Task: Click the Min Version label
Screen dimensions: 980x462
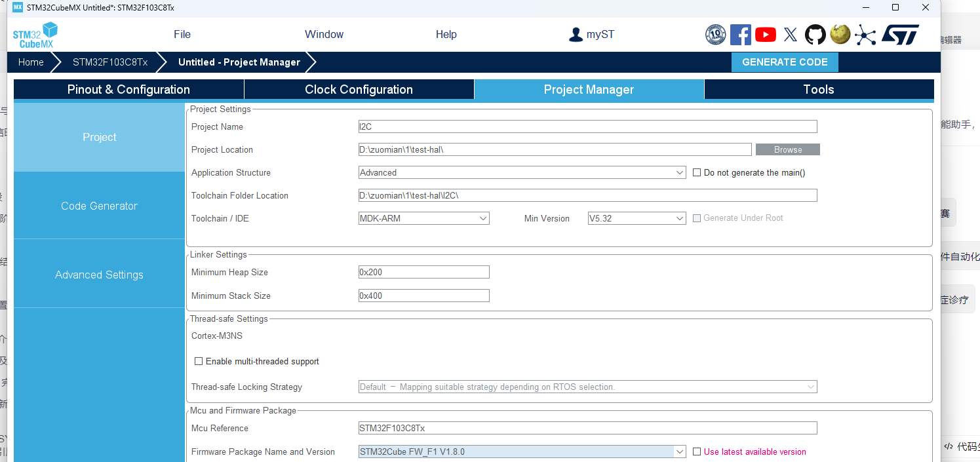Action: pyautogui.click(x=547, y=219)
